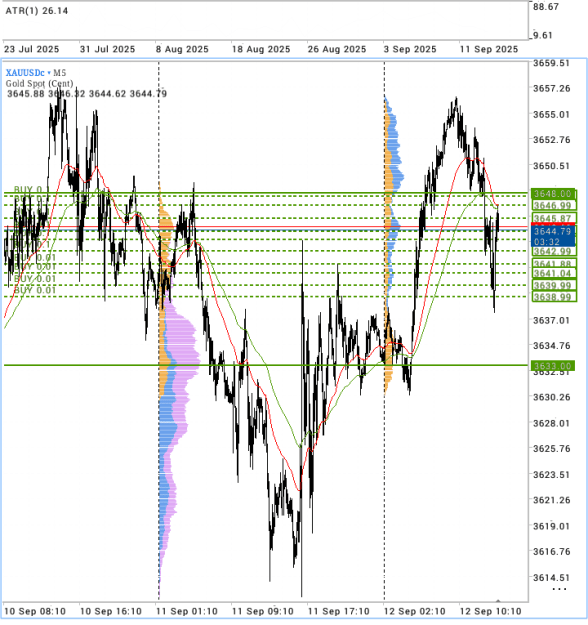Click the M5 timeframe label
Image resolution: width=588 pixels, height=625 pixels.
[x=60, y=73]
